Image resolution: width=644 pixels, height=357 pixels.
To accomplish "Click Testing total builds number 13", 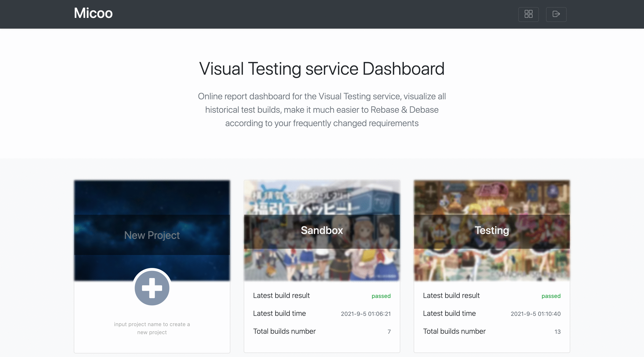I will click(x=557, y=332).
